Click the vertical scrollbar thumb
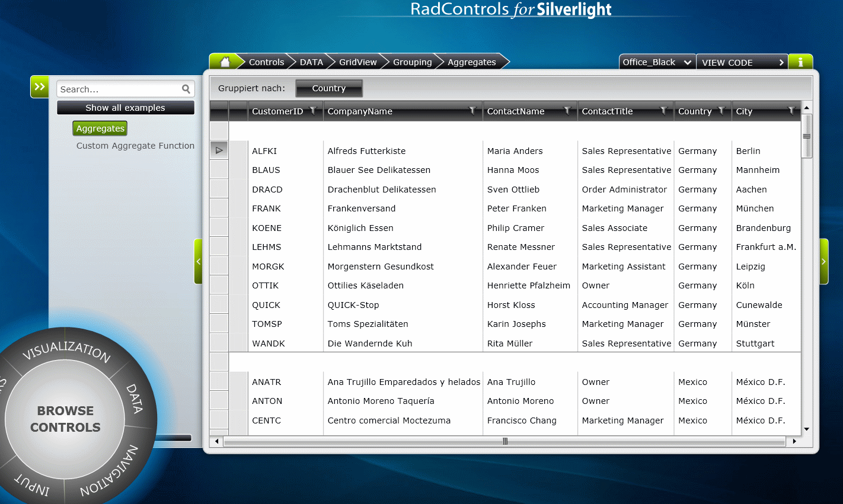The height and width of the screenshot is (504, 843). coord(806,136)
